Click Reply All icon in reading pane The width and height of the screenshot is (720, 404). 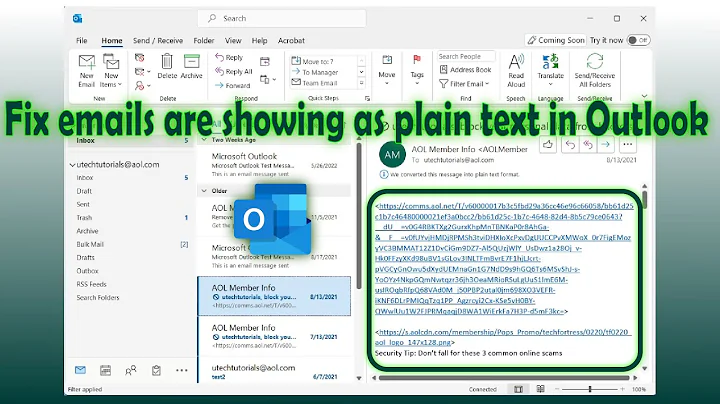pyautogui.click(x=587, y=145)
